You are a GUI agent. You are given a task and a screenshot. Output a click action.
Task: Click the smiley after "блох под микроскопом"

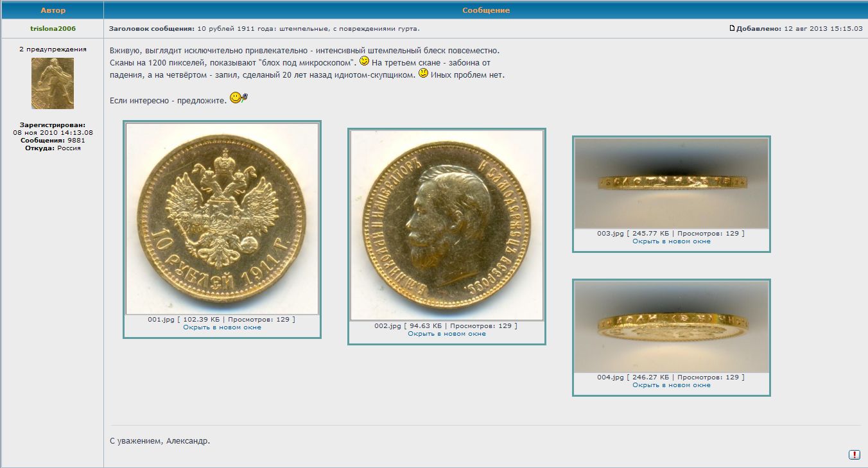tap(364, 62)
